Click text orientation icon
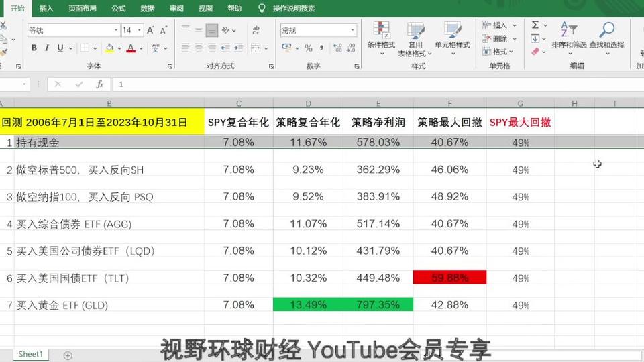Image resolution: width=644 pixels, height=362 pixels. (x=225, y=30)
